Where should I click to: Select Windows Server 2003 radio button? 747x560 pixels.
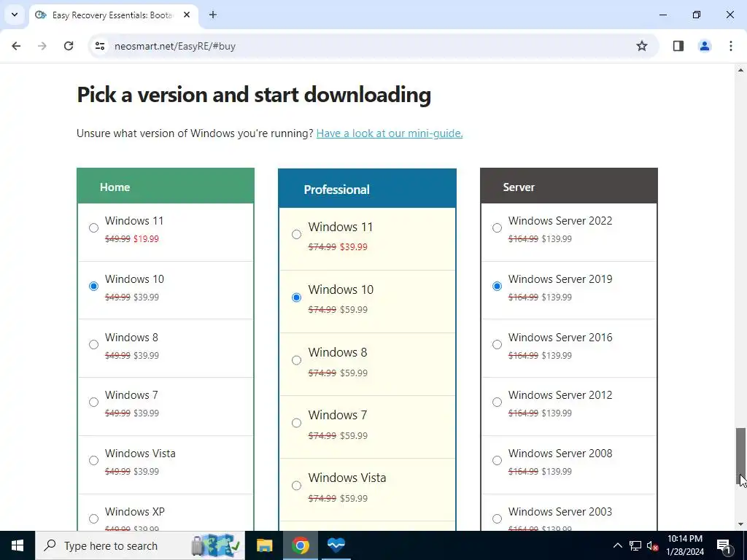tap(497, 518)
